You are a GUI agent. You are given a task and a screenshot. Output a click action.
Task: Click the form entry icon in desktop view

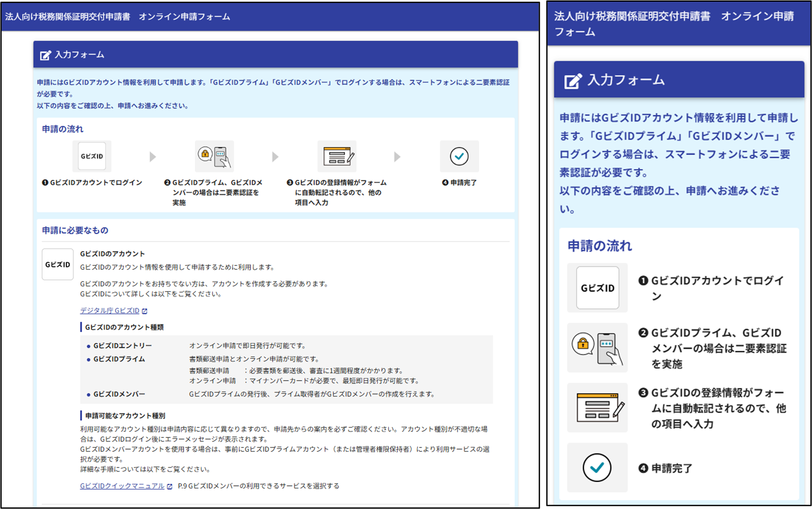337,156
